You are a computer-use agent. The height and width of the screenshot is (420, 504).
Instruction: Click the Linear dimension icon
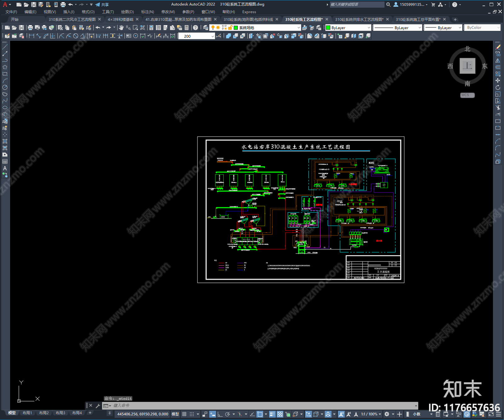point(31,36)
